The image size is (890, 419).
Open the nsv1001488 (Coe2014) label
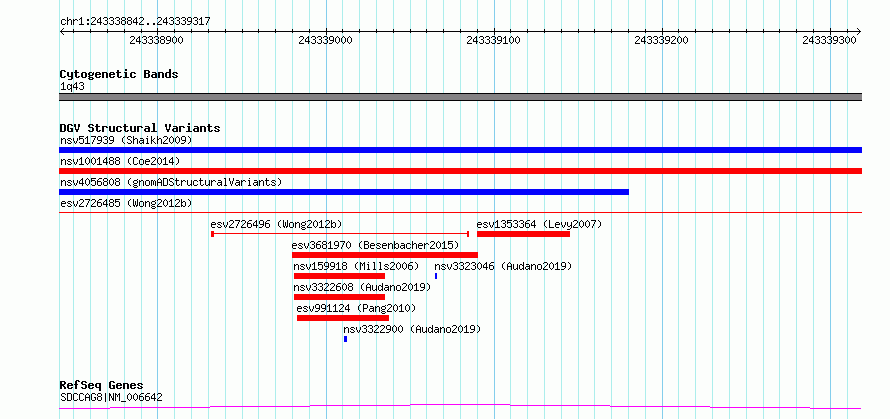[120, 161]
